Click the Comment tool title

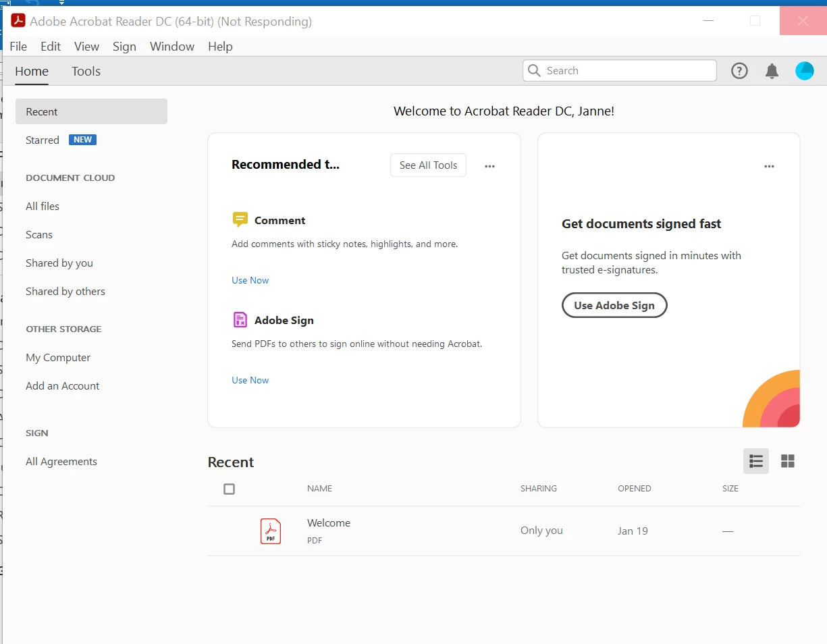tap(279, 220)
